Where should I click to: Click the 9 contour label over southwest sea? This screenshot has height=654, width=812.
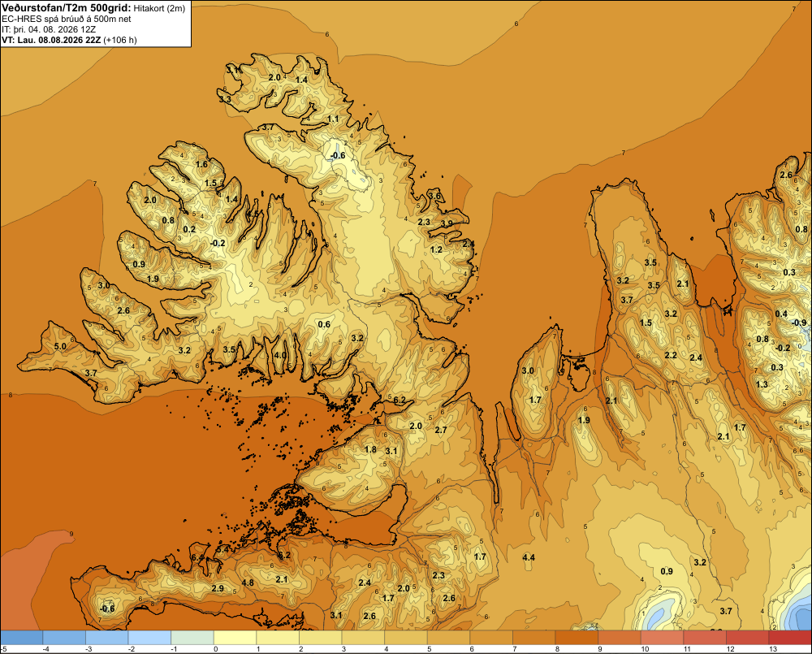[71, 534]
